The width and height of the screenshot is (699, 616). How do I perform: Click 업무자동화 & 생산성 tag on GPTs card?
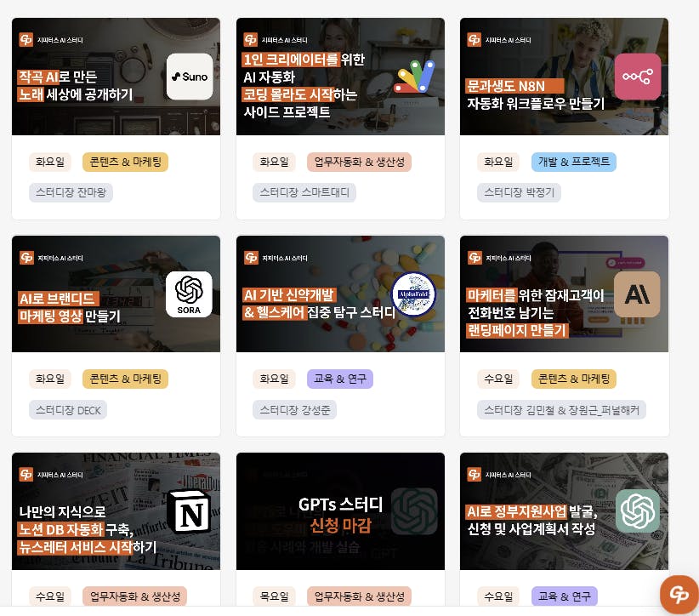pyautogui.click(x=360, y=596)
